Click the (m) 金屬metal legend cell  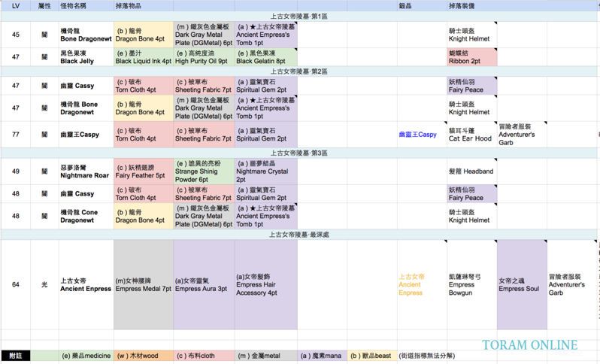pos(266,356)
